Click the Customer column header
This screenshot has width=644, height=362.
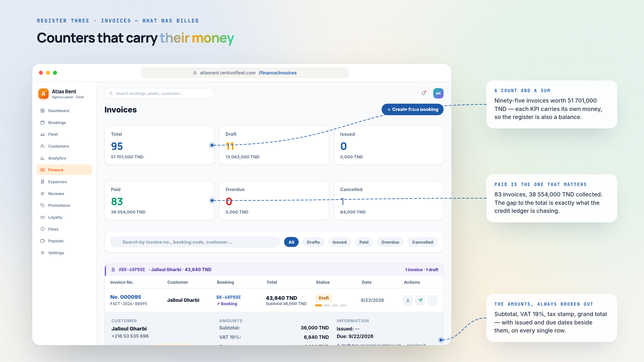click(x=177, y=282)
